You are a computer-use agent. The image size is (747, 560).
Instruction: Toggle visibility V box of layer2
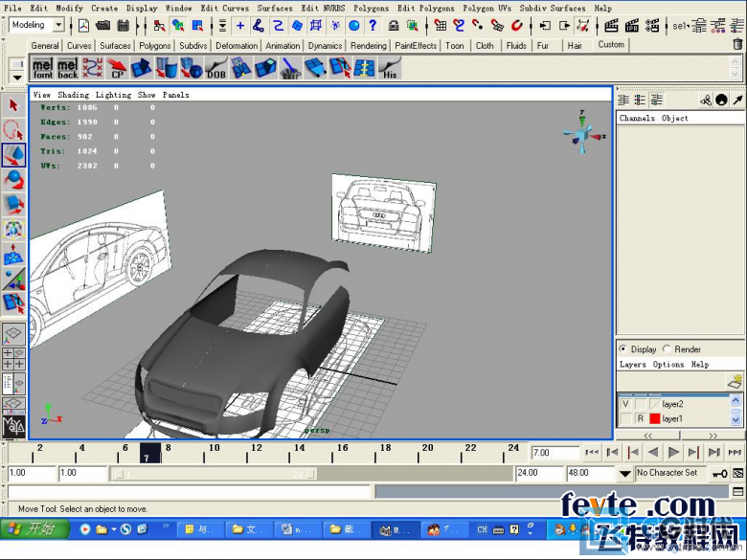click(625, 404)
